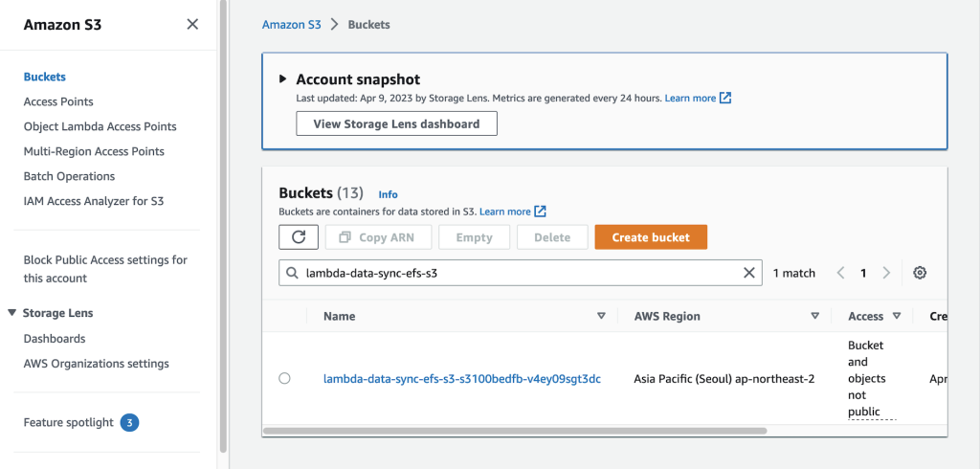
Task: Select the lambda-data-sync-efs-s3 bucket radio button
Action: click(x=284, y=378)
